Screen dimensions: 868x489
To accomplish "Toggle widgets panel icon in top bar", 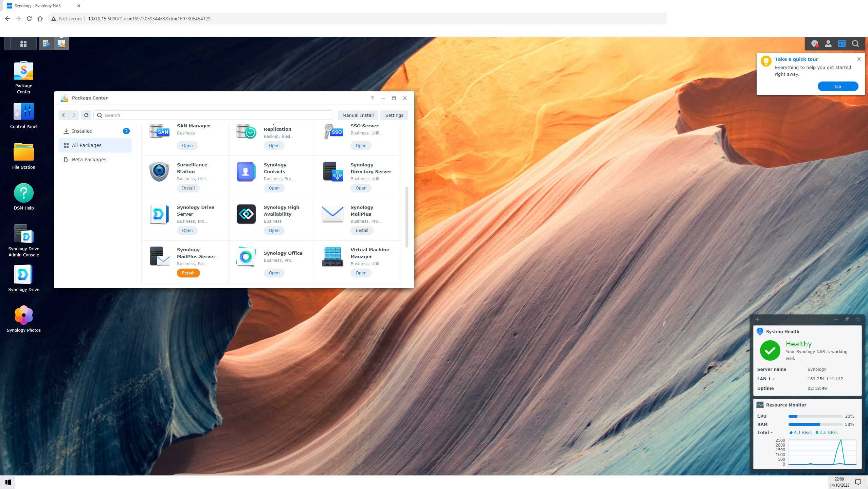I will (x=842, y=43).
